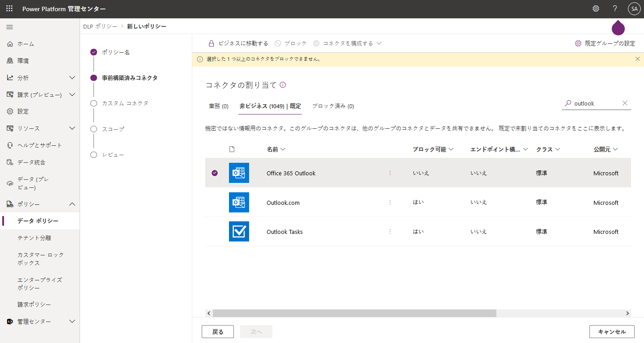Click the Outlook.com connector icon

(x=239, y=202)
